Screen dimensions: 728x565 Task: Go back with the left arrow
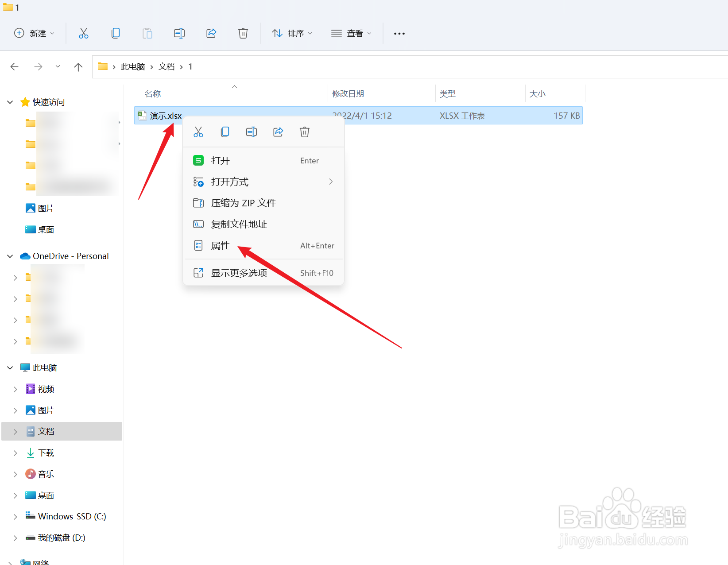click(x=15, y=66)
